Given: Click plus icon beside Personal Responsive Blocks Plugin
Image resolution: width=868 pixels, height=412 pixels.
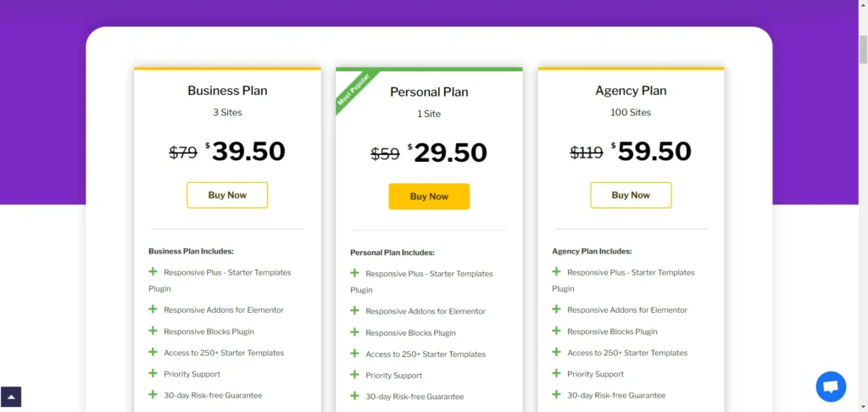Looking at the screenshot, I should pos(355,332).
